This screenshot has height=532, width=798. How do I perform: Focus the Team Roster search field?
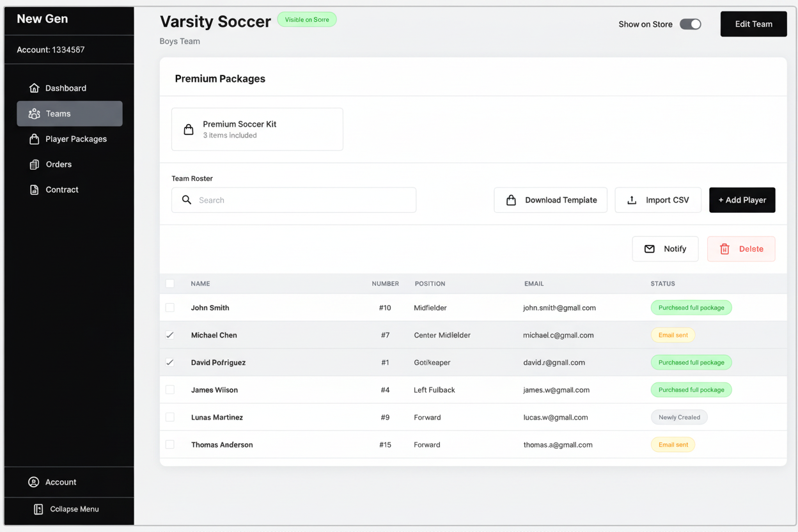301,200
